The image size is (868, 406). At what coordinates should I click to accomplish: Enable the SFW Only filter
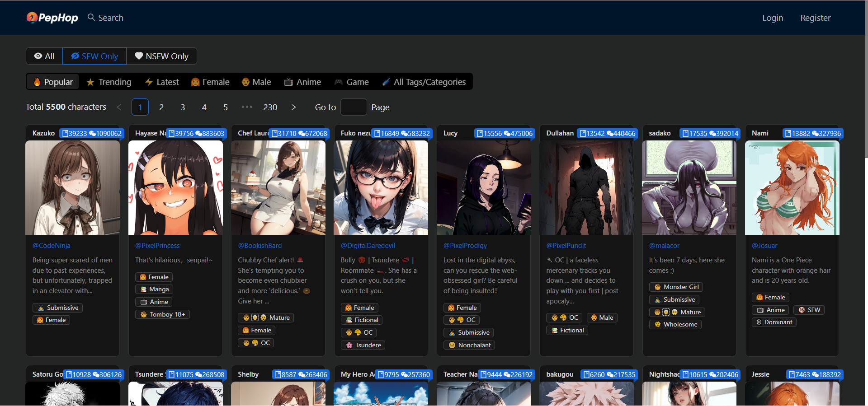pos(94,56)
